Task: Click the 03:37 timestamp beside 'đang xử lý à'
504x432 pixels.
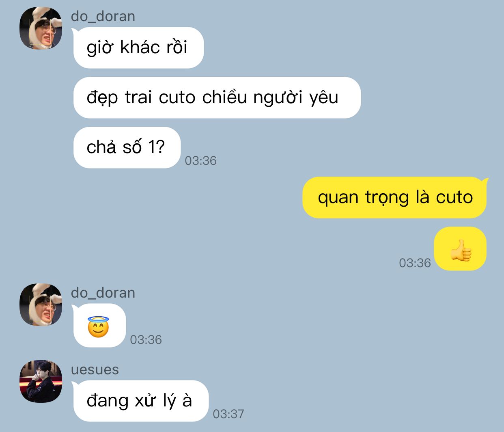Action: point(228,414)
